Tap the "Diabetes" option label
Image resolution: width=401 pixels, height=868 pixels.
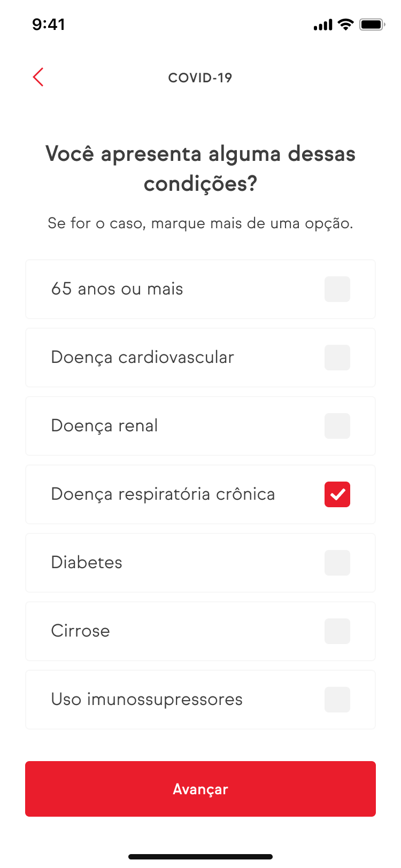pyautogui.click(x=87, y=563)
